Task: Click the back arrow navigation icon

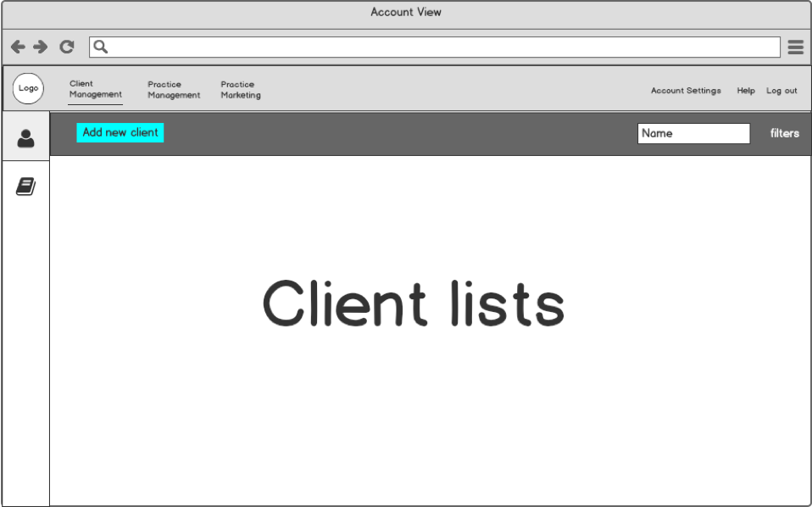Action: [x=18, y=47]
